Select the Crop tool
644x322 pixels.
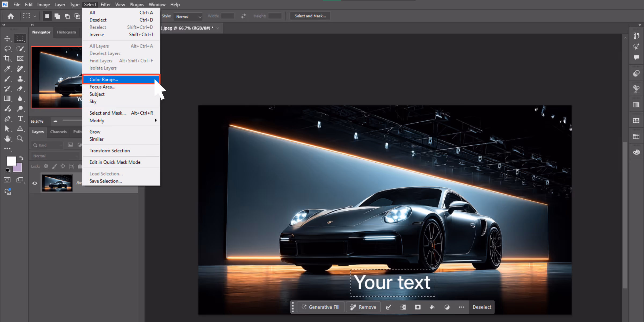point(7,58)
